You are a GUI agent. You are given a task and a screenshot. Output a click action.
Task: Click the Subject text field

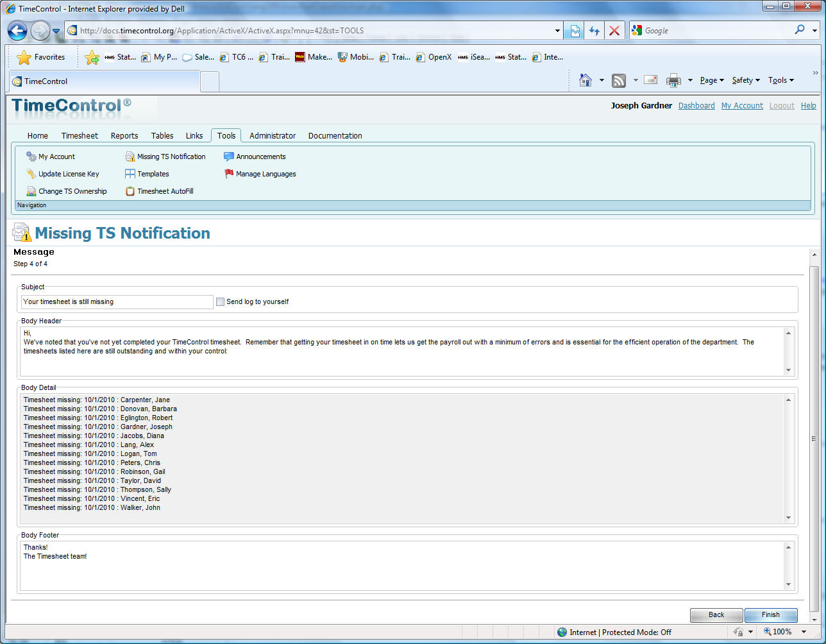pos(117,301)
